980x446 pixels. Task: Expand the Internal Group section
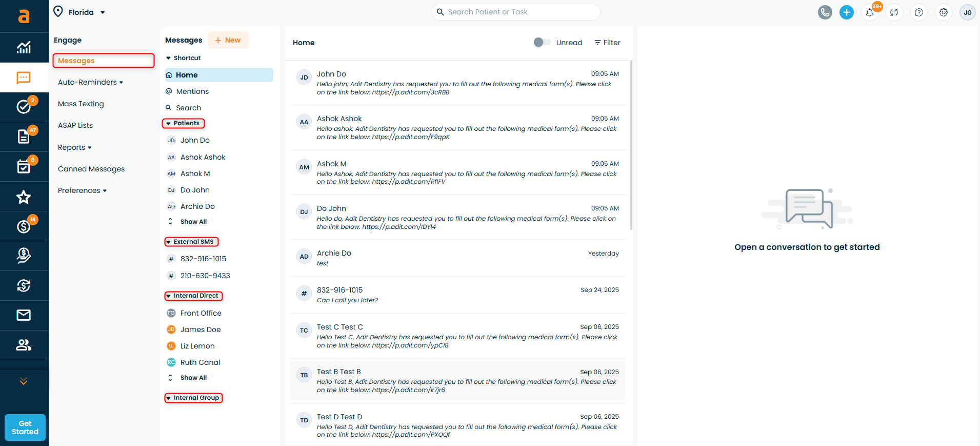[x=193, y=398]
